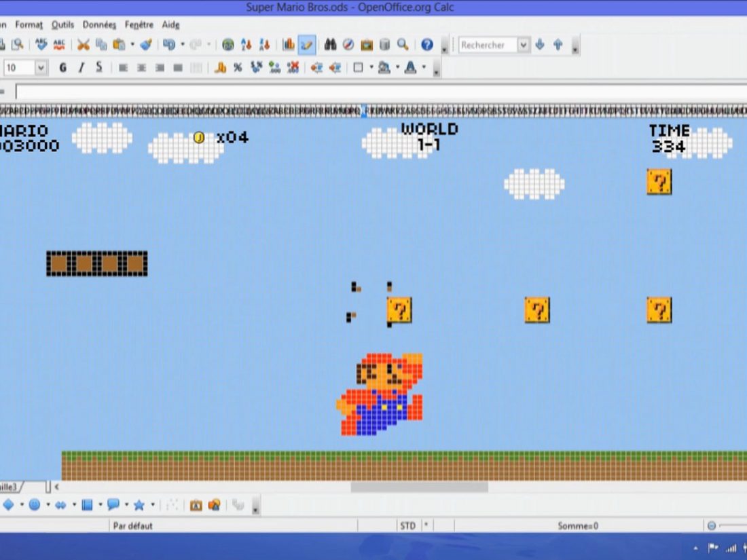Open the Fontwork gallery icon
Image resolution: width=747 pixels, height=560 pixels.
click(x=196, y=505)
